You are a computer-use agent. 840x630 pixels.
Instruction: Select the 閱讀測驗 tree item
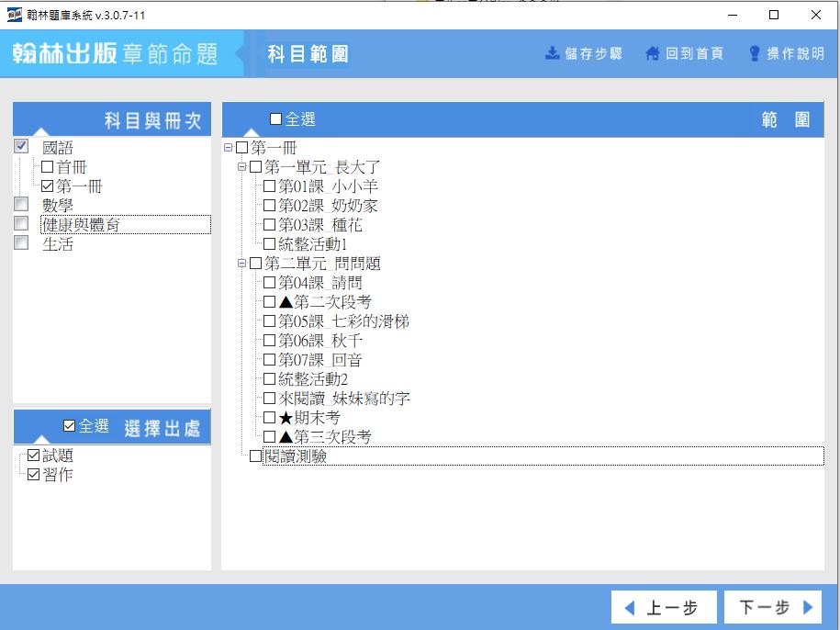pos(295,456)
